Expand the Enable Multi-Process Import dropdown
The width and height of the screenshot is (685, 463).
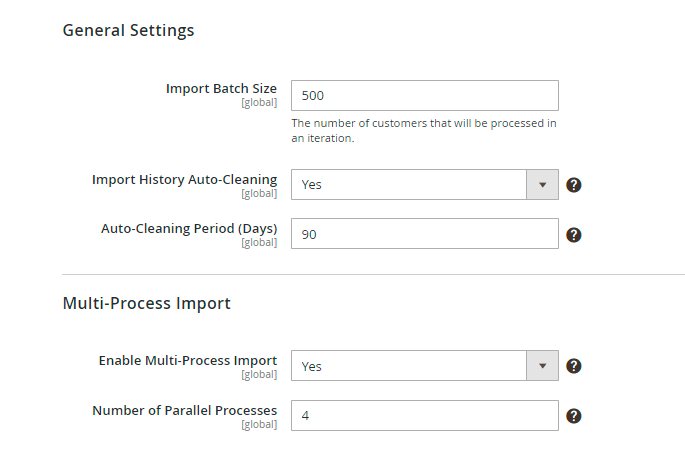pyautogui.click(x=424, y=366)
